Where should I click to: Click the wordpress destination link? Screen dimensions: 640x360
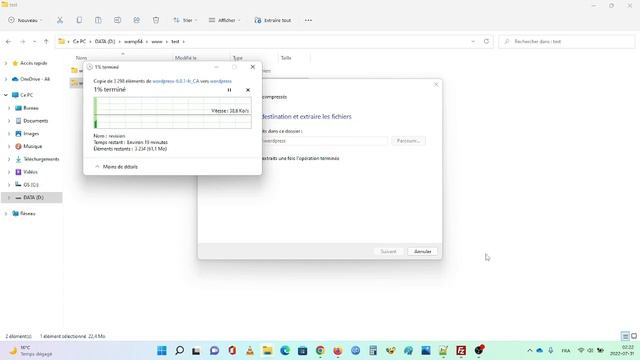pyautogui.click(x=221, y=81)
